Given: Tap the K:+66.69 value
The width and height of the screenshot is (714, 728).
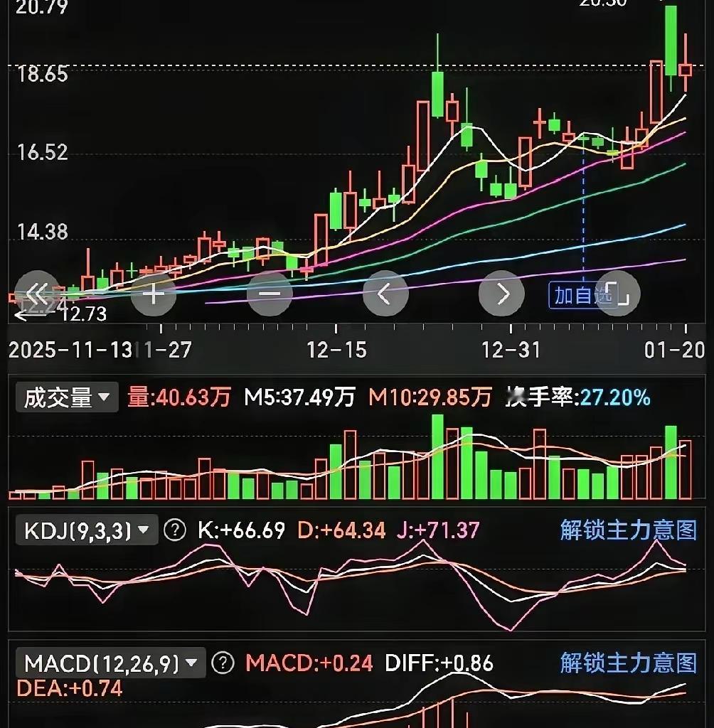Looking at the screenshot, I should click(x=242, y=530).
